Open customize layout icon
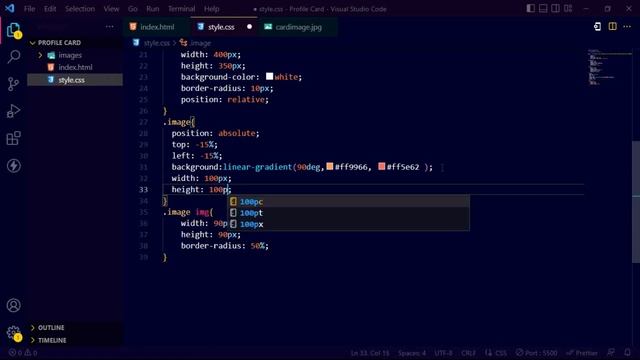 568,9
